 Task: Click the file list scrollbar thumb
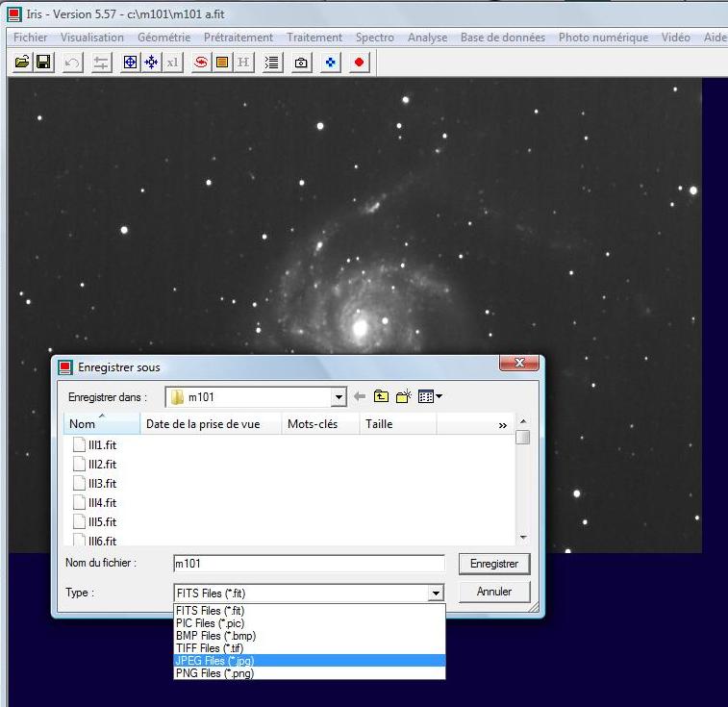pos(523,437)
